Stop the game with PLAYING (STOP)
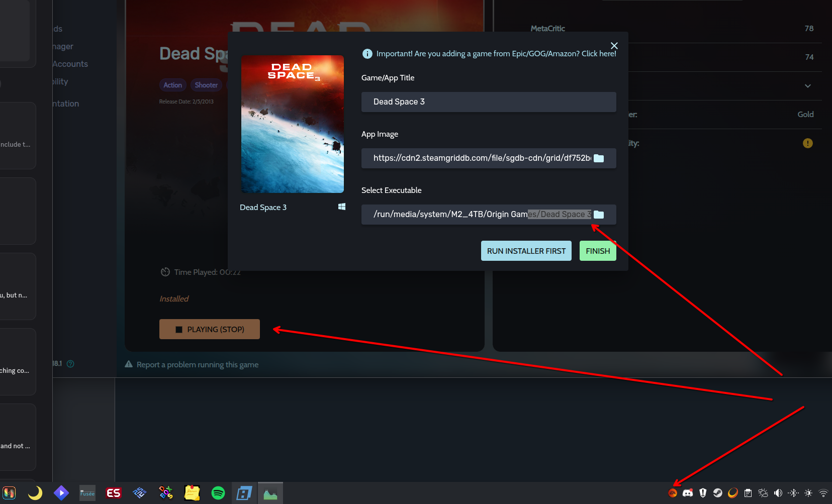Image resolution: width=832 pixels, height=504 pixels. (x=210, y=329)
